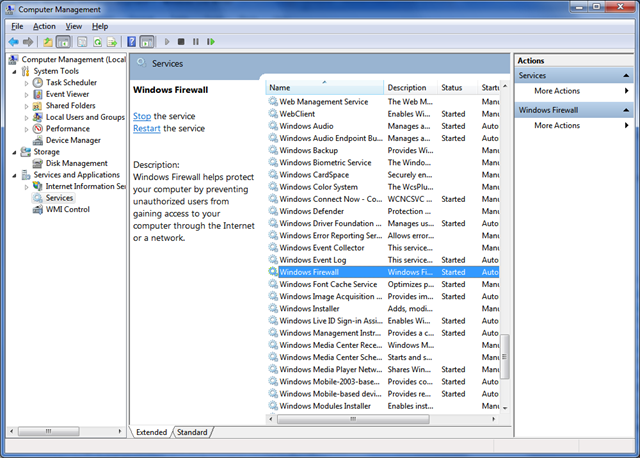This screenshot has height=458, width=640.
Task: Select Computer Management (Local) root node
Action: pyautogui.click(x=73, y=60)
